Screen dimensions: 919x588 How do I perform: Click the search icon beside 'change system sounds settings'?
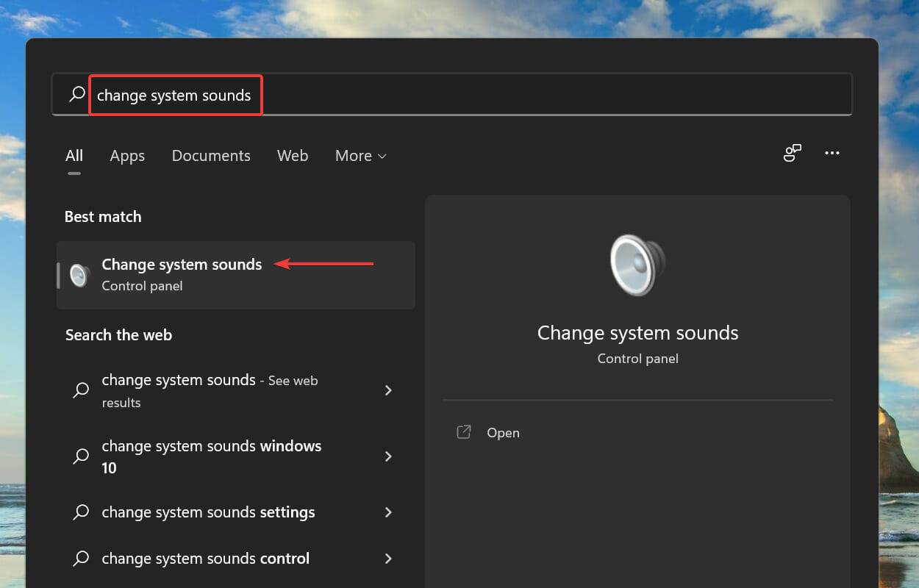click(81, 512)
